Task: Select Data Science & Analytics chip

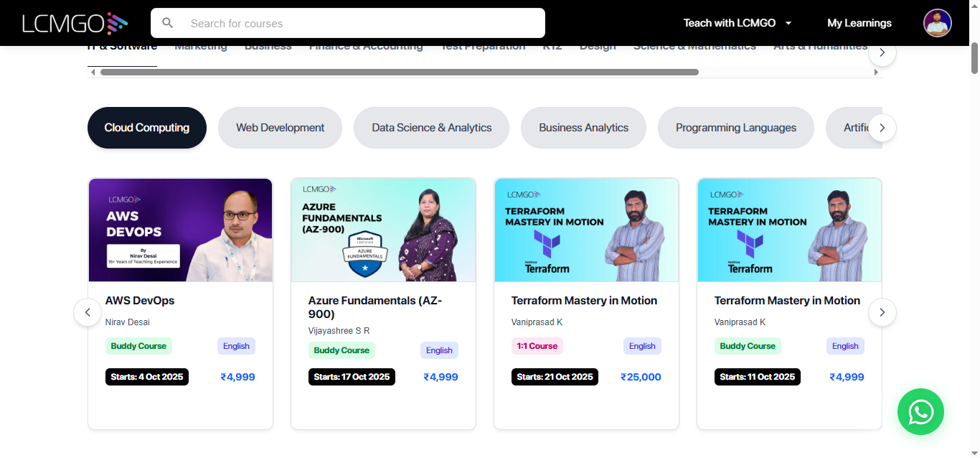Action: click(432, 128)
